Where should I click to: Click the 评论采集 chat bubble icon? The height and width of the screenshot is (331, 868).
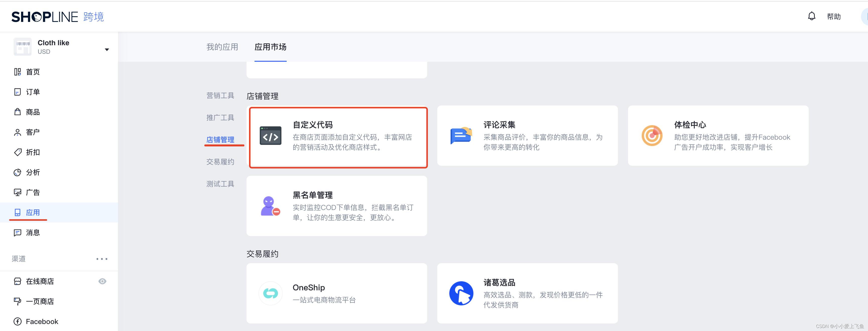pyautogui.click(x=461, y=136)
